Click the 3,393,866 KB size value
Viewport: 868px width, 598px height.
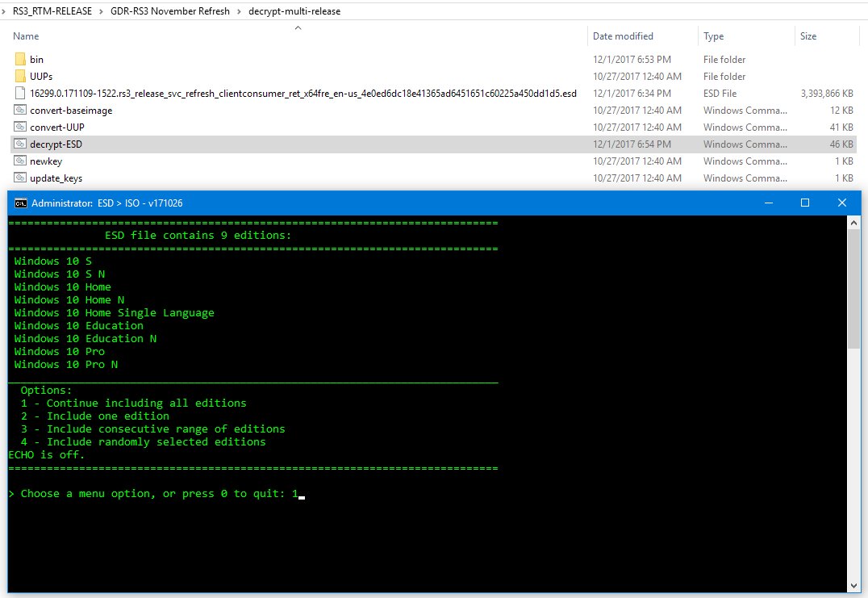tap(827, 94)
